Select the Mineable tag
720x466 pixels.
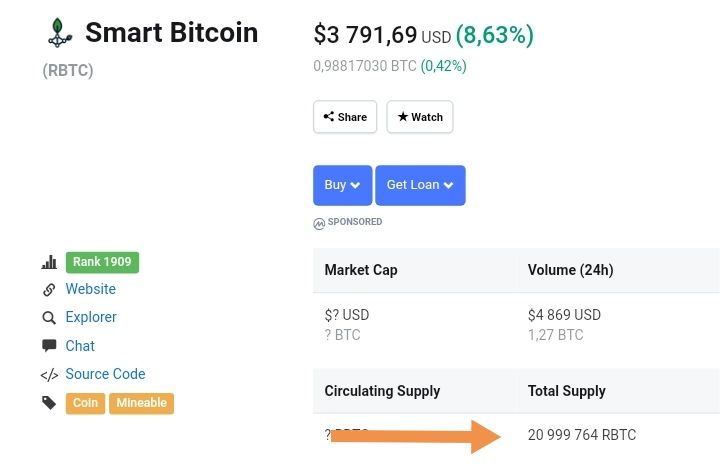click(141, 403)
